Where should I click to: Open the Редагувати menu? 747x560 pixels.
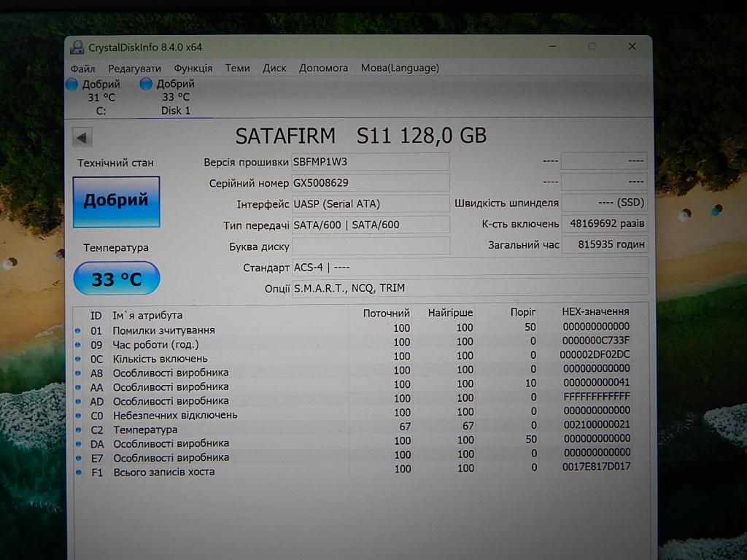134,69
